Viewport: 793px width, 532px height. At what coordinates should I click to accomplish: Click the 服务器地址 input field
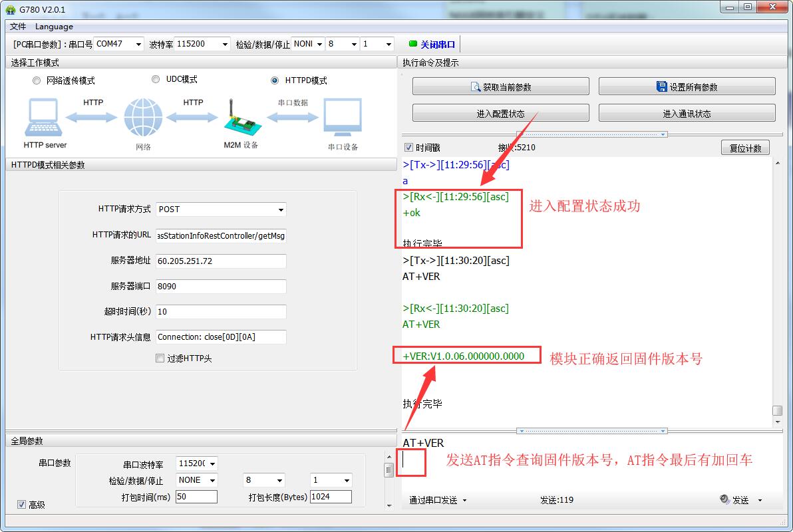pyautogui.click(x=221, y=261)
